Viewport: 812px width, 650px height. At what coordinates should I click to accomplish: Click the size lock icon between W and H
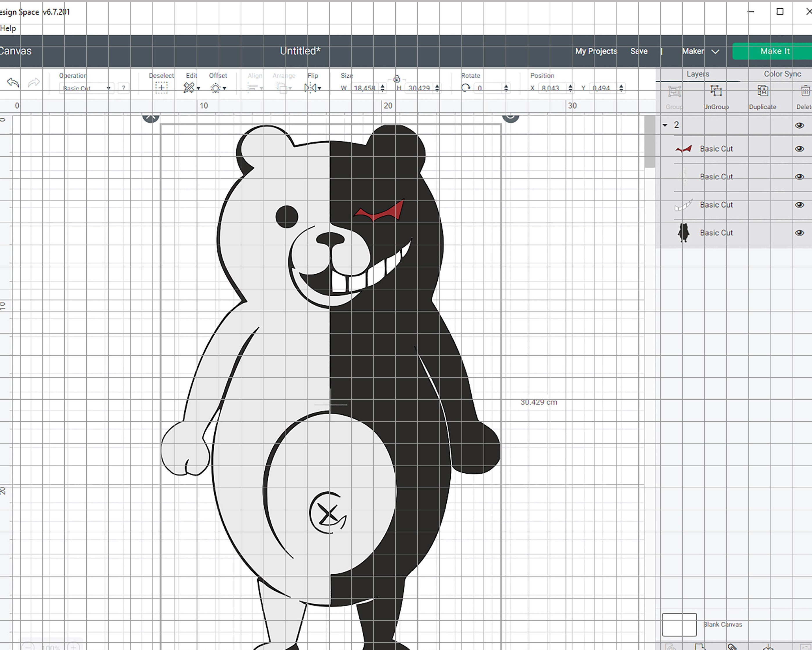[x=397, y=80]
